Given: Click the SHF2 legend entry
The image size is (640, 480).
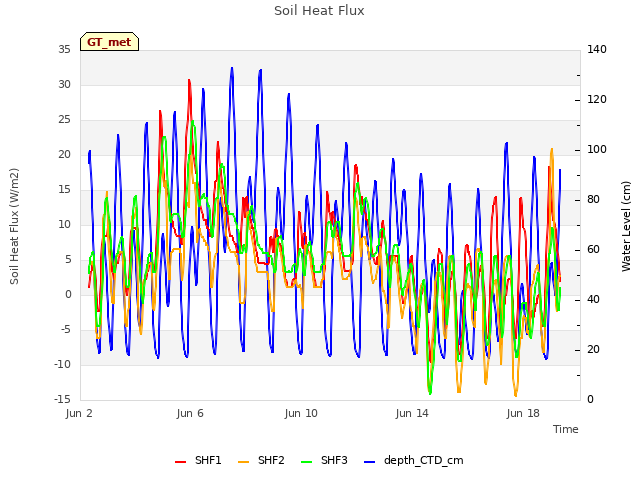Looking at the screenshot, I should pyautogui.click(x=261, y=461).
